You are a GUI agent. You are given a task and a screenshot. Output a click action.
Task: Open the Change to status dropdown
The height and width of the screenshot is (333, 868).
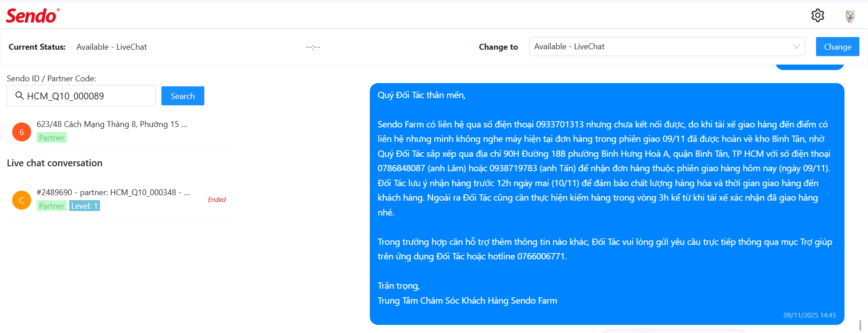click(667, 47)
